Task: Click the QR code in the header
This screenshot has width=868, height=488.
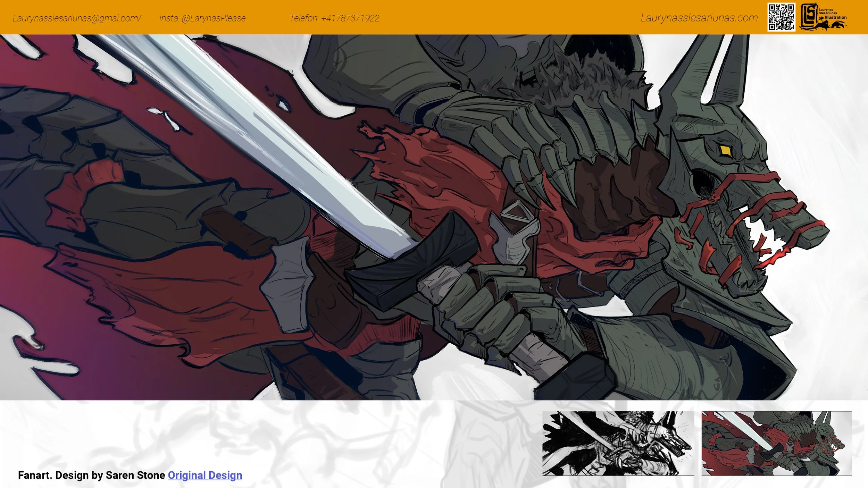Action: (x=781, y=17)
